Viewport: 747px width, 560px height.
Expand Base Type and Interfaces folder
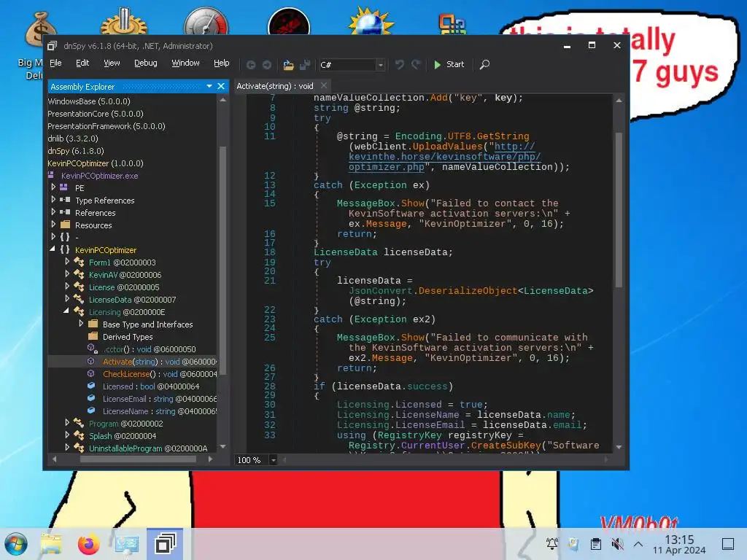click(x=81, y=323)
